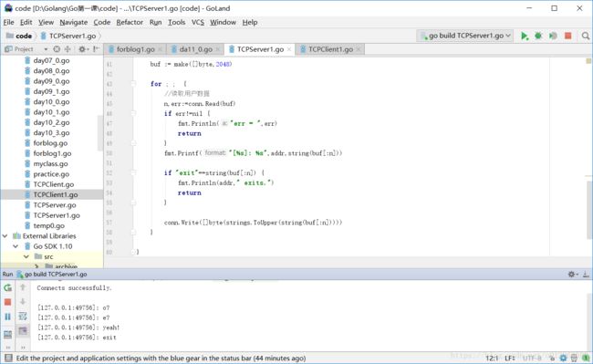
Task: Select myclass.go in project tree
Action: click(51, 163)
